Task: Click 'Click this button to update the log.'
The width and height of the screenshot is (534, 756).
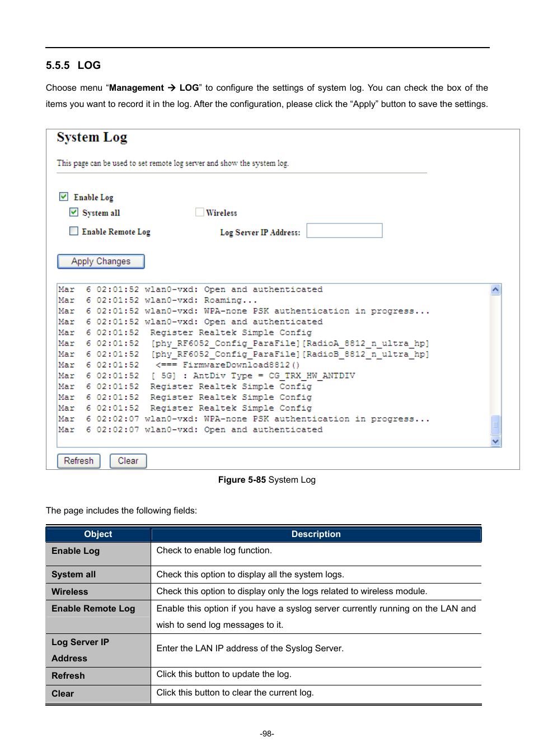Action: click(x=224, y=674)
